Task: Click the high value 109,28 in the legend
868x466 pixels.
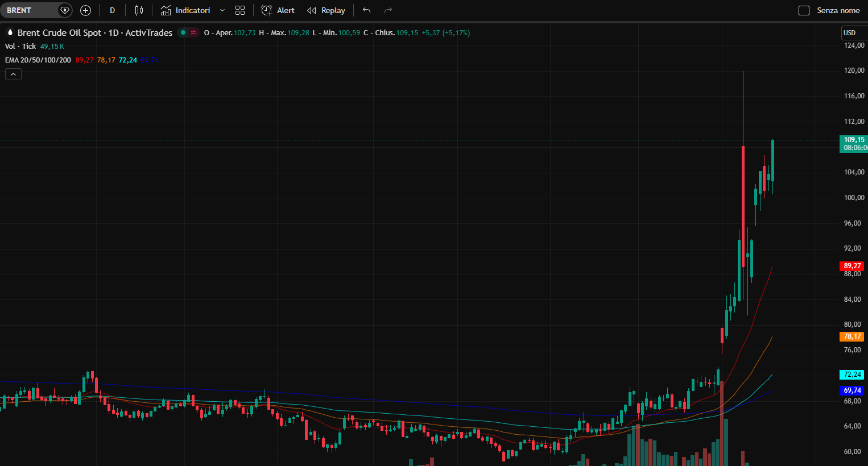Action: click(299, 33)
